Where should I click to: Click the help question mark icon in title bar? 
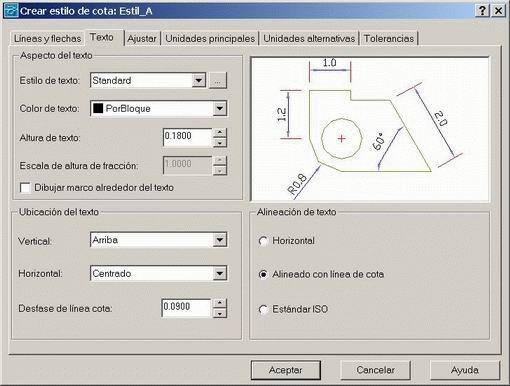tap(482, 11)
